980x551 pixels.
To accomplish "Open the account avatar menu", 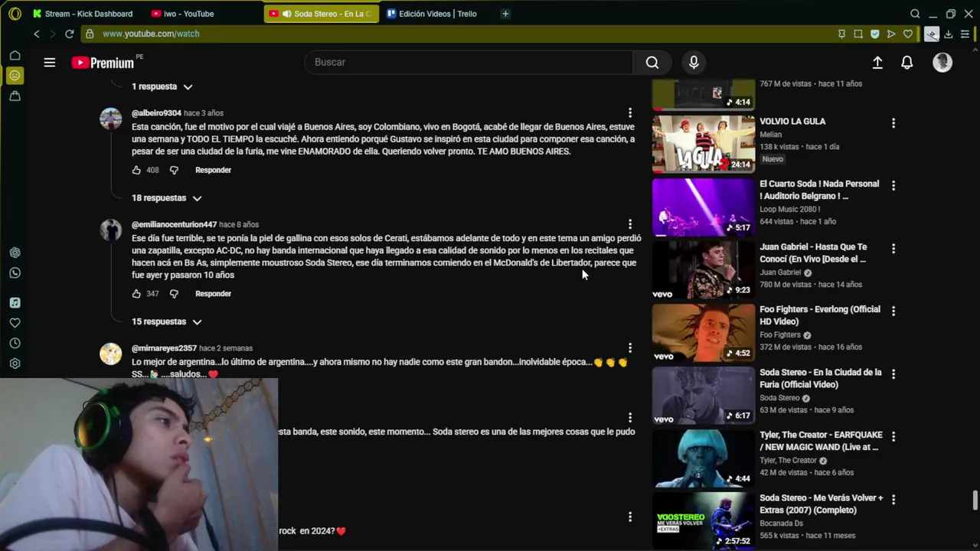I will pyautogui.click(x=942, y=63).
